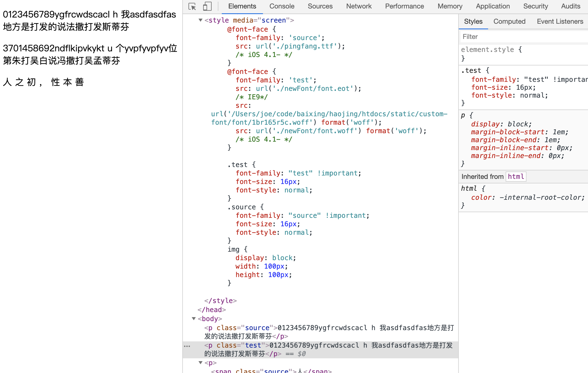The width and height of the screenshot is (588, 373).
Task: Select the closing head tag row
Action: [212, 310]
